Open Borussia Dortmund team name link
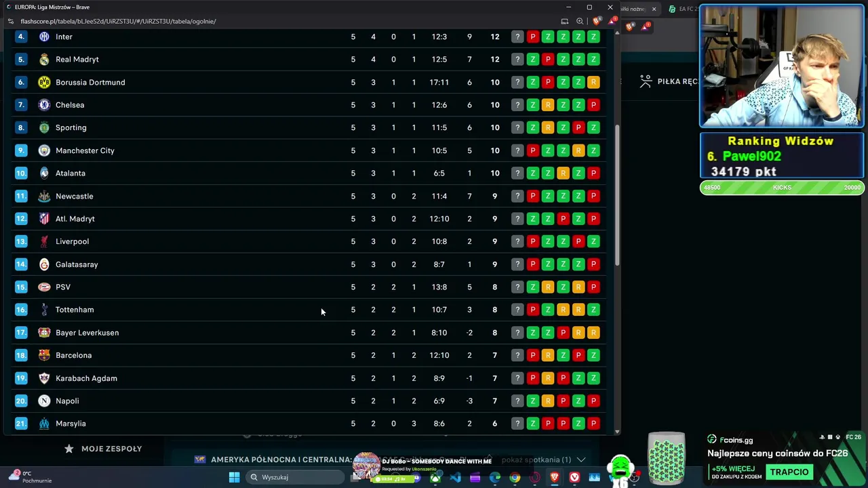This screenshot has width=868, height=488. (x=90, y=82)
